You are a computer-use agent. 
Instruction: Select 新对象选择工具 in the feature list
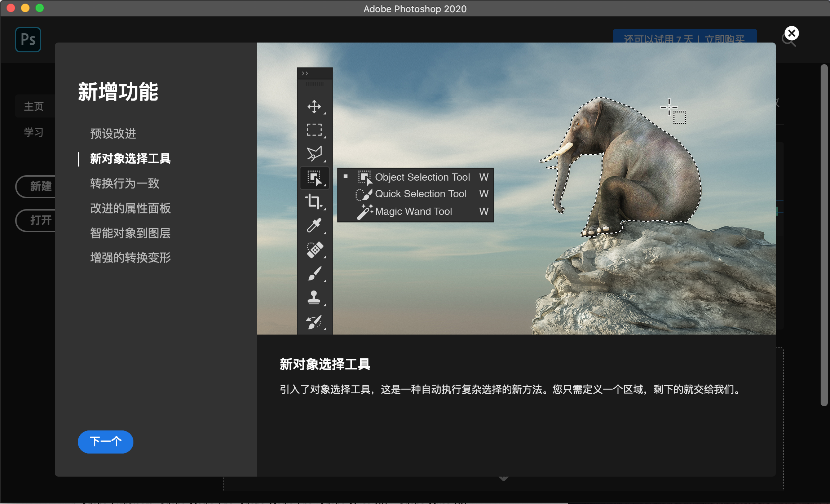(130, 159)
